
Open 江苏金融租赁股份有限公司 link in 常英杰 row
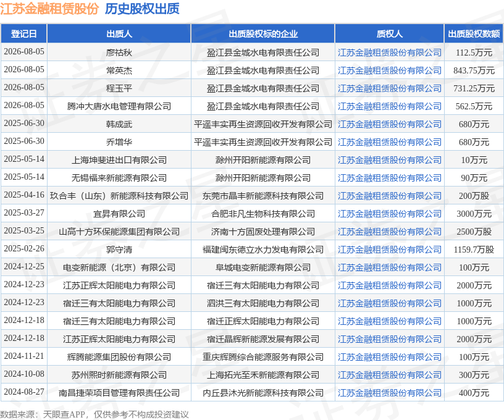[390, 70]
